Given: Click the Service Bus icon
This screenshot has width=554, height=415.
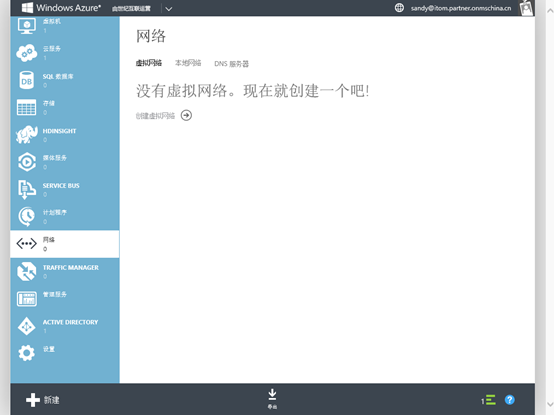Looking at the screenshot, I should click(26, 189).
